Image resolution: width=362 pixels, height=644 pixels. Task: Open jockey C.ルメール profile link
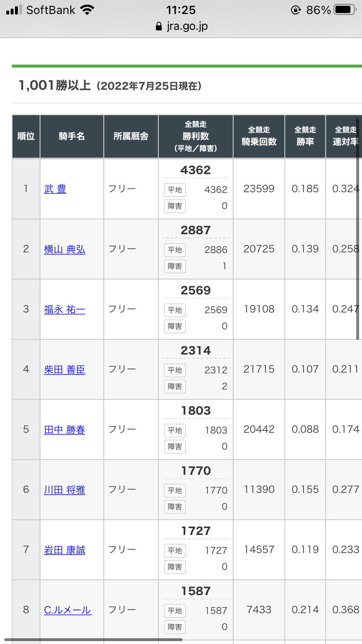pos(68,610)
